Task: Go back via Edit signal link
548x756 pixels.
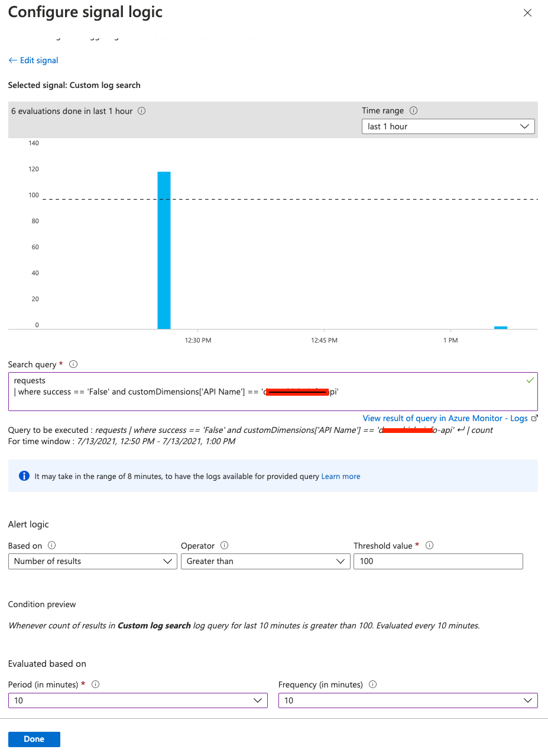Action: click(x=33, y=60)
